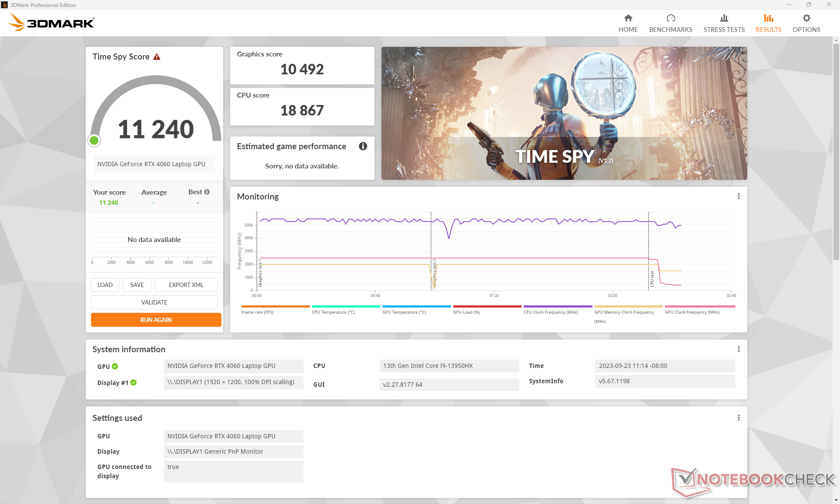Viewport: 840px width, 504px height.
Task: Click the Time Spy Score warning triangle
Action: (x=157, y=57)
